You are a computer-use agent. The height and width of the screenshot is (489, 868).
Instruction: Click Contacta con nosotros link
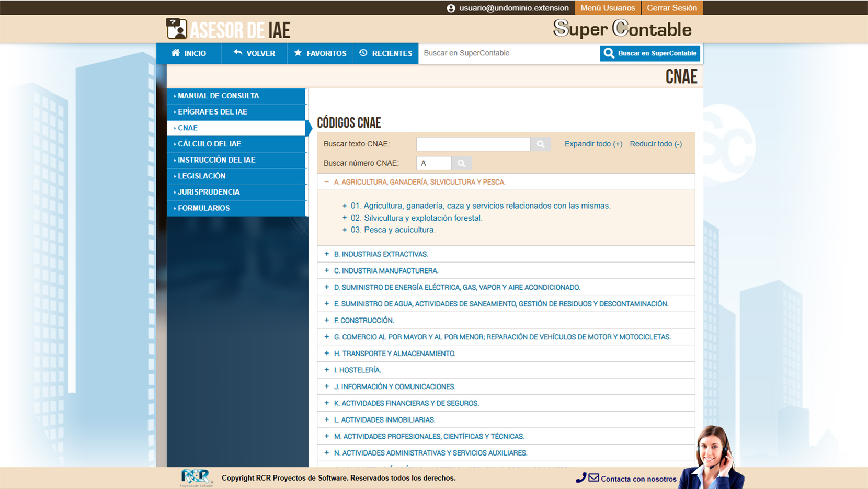pyautogui.click(x=638, y=479)
